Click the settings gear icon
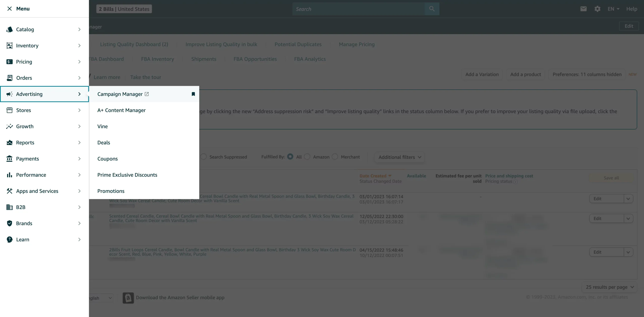The width and height of the screenshot is (644, 317). click(597, 9)
